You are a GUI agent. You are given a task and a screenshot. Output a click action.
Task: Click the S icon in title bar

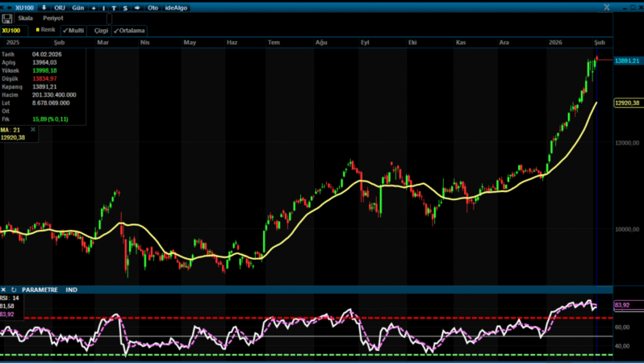point(124,6)
